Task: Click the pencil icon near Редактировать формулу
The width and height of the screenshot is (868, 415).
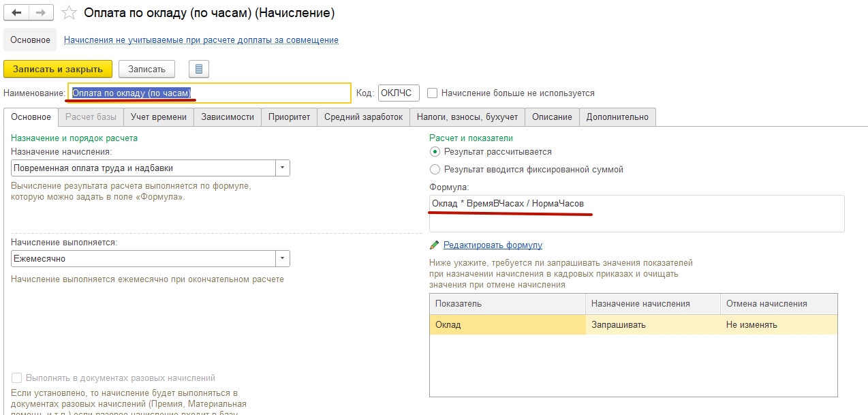Action: click(435, 245)
